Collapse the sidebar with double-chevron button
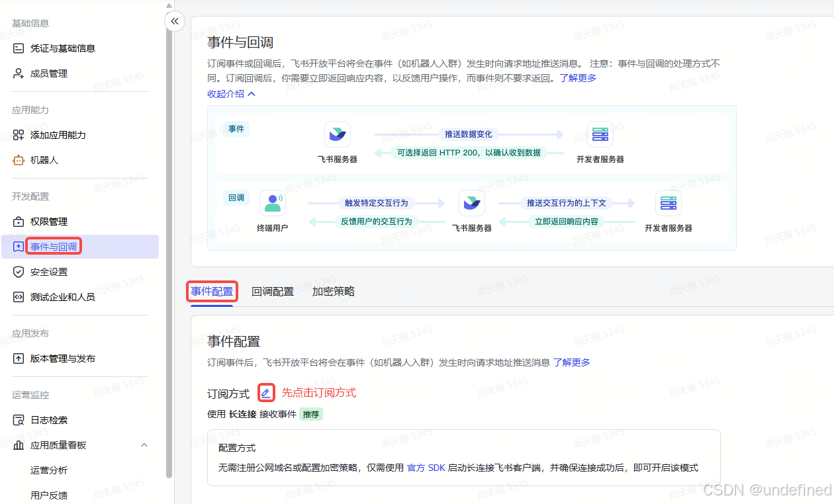Viewport: 834px width, 504px height. coord(174,21)
